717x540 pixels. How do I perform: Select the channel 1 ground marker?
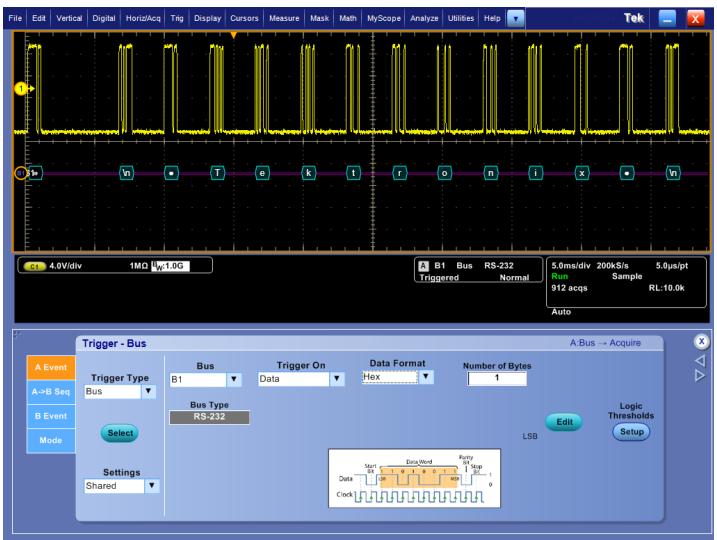21,89
